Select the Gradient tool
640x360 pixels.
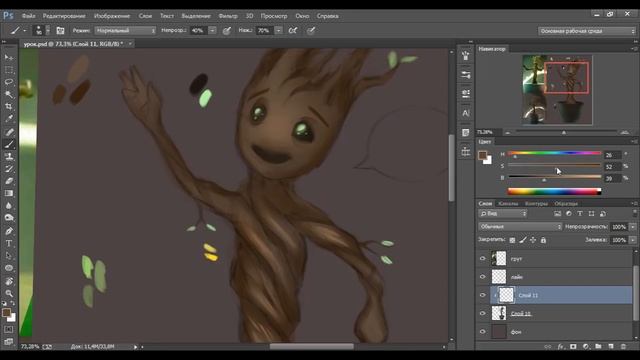[x=9, y=193]
